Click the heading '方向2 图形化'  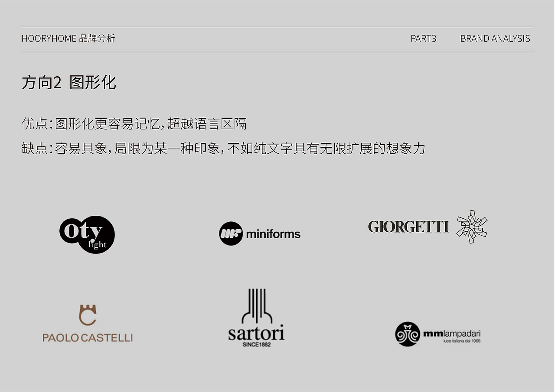click(x=69, y=82)
